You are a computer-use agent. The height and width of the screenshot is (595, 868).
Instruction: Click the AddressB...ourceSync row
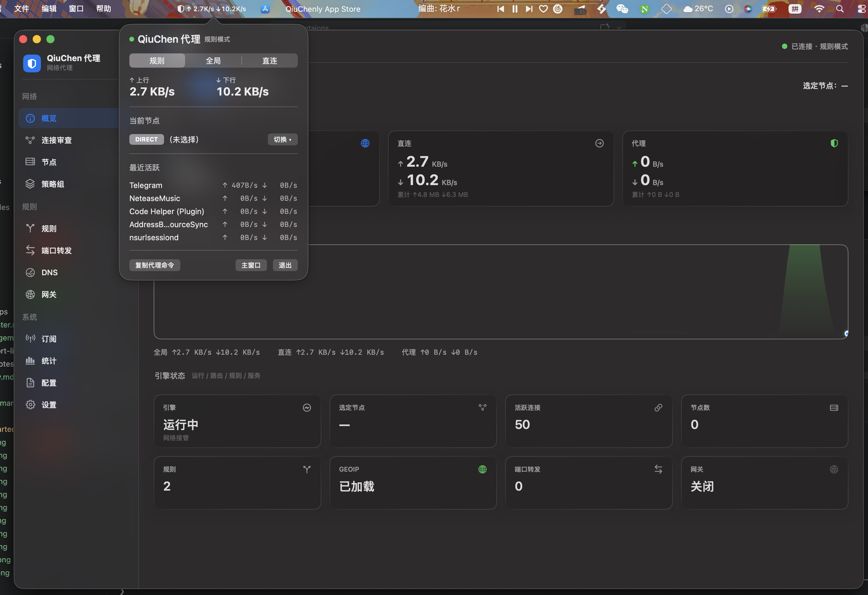(213, 225)
